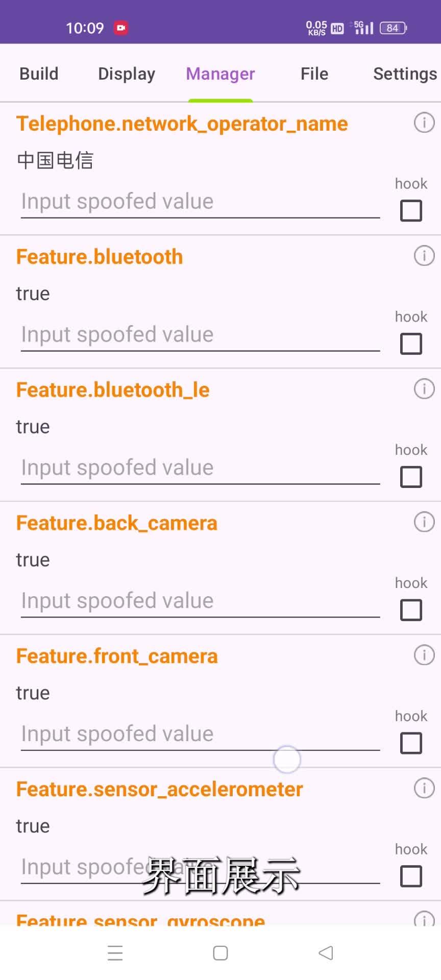The height and width of the screenshot is (980, 441).
Task: Toggle hook checkbox for Feature.back_camera
Action: coord(411,610)
